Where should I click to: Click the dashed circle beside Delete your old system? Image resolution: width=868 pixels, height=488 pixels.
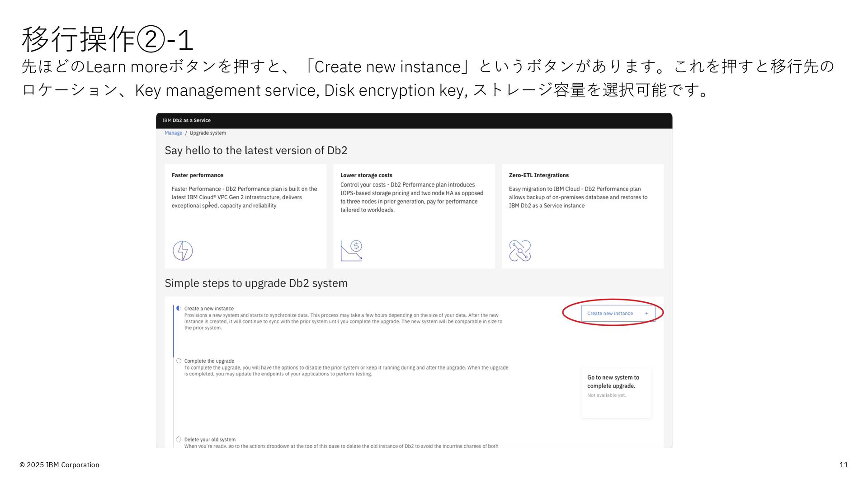click(x=179, y=439)
